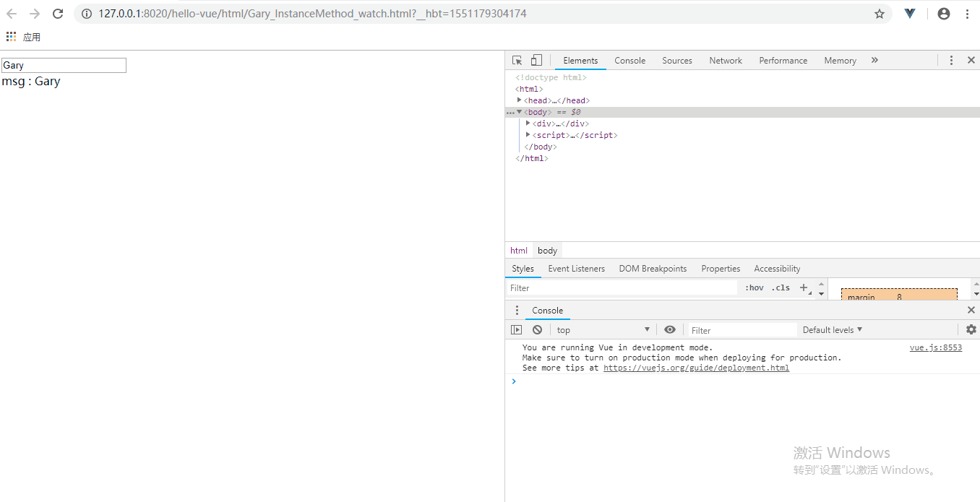Open the Network tab
This screenshot has width=980, height=502.
[x=726, y=61]
